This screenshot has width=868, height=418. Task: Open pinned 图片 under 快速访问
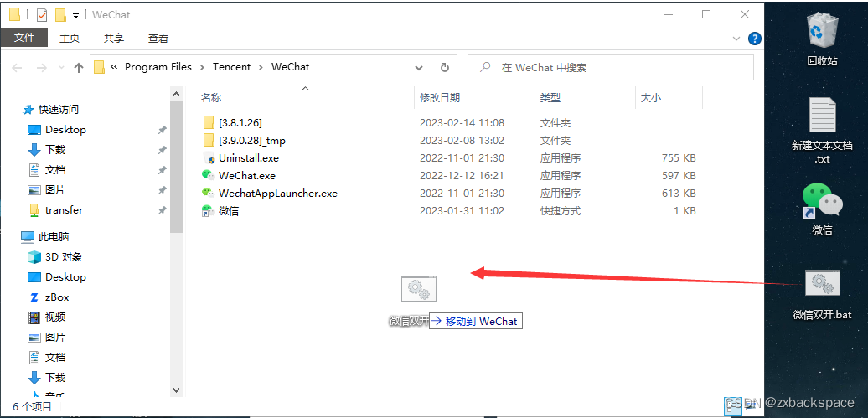[47, 190]
